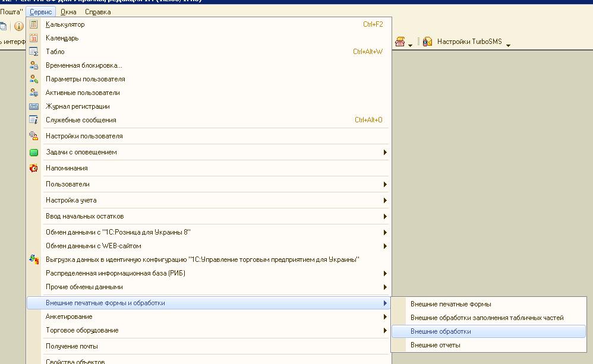The width and height of the screenshot is (593, 364).
Task: Expand Анкетирование submenu arrow
Action: pos(384,316)
